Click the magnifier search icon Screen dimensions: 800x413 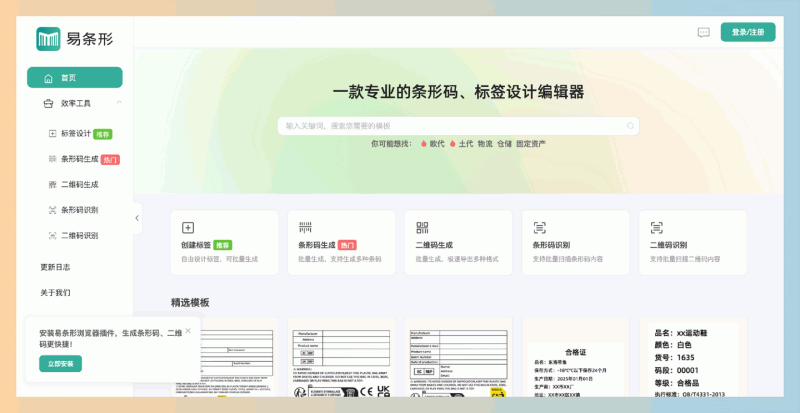click(631, 126)
